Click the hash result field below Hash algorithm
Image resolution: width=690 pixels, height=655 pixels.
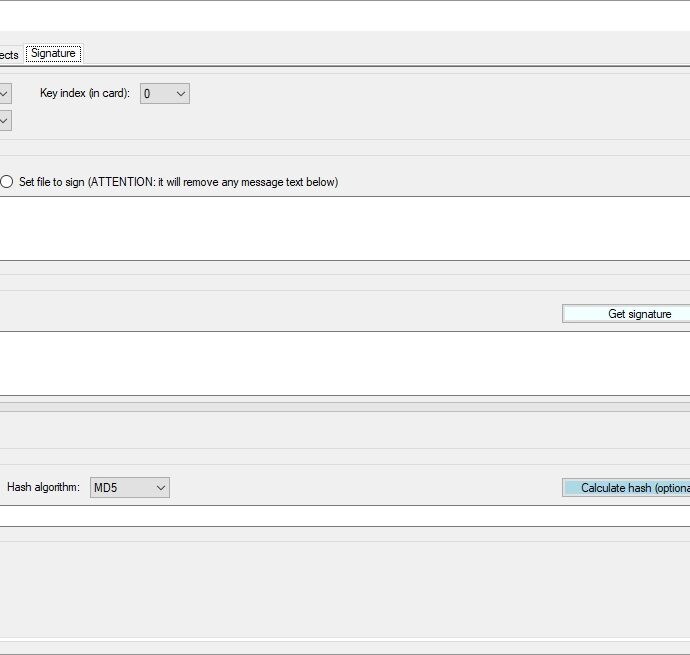coord(345,516)
